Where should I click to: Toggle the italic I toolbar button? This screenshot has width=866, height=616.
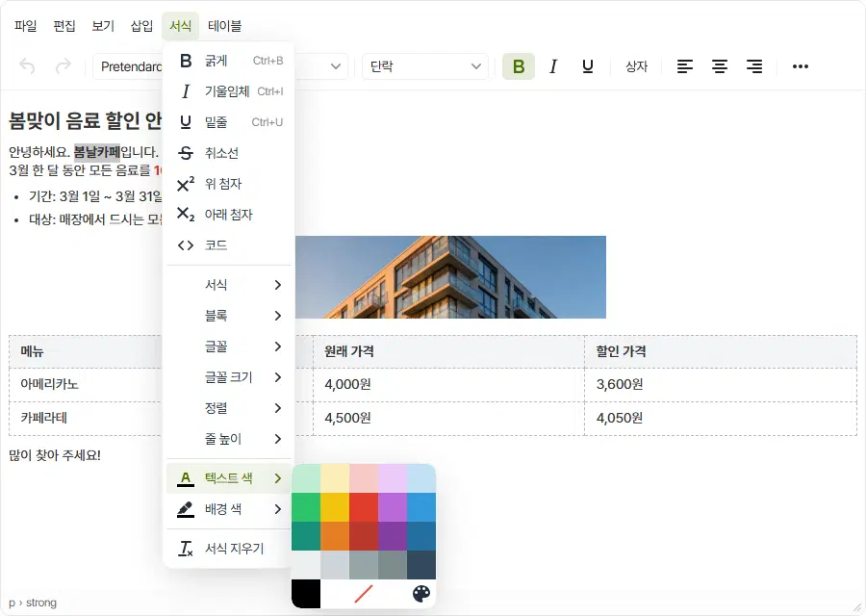tap(553, 66)
